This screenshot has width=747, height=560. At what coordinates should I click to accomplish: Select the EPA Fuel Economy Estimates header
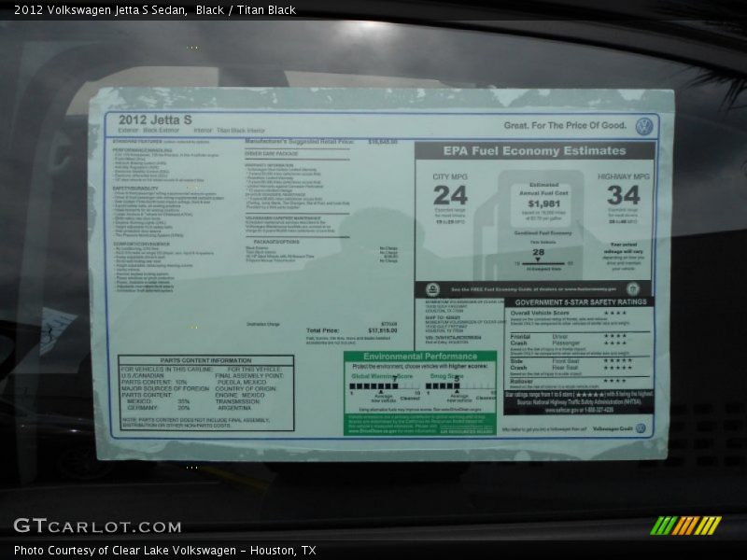point(535,151)
